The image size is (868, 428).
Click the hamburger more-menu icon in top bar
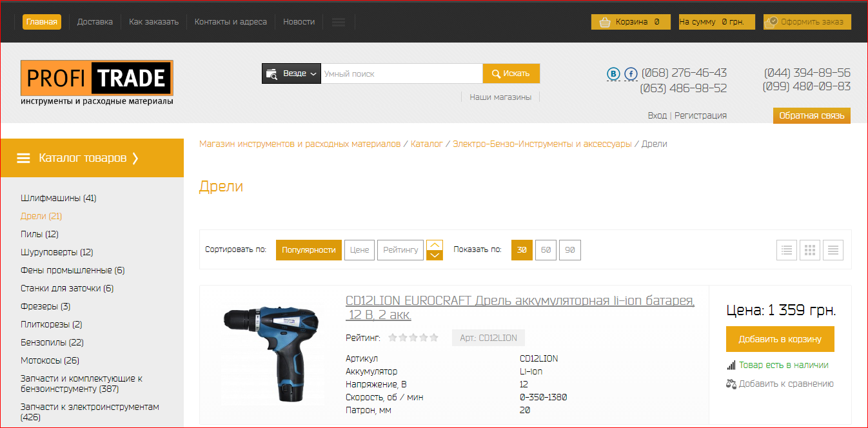coord(339,22)
